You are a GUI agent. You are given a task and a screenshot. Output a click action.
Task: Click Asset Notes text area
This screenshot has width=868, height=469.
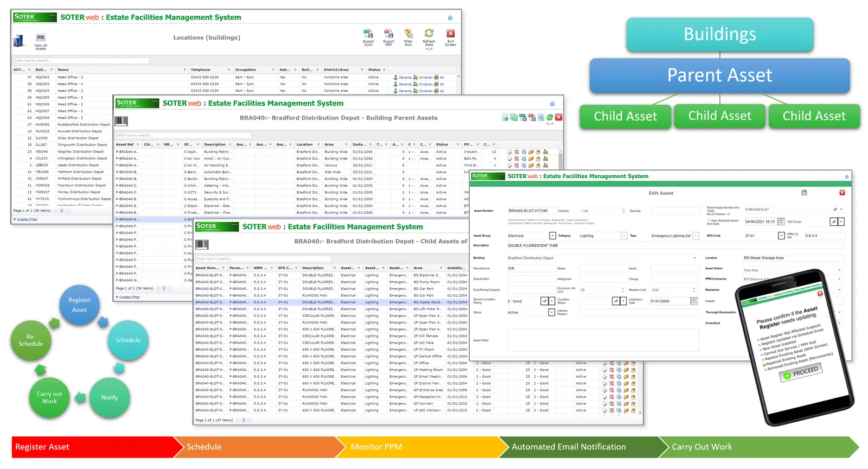[603, 340]
